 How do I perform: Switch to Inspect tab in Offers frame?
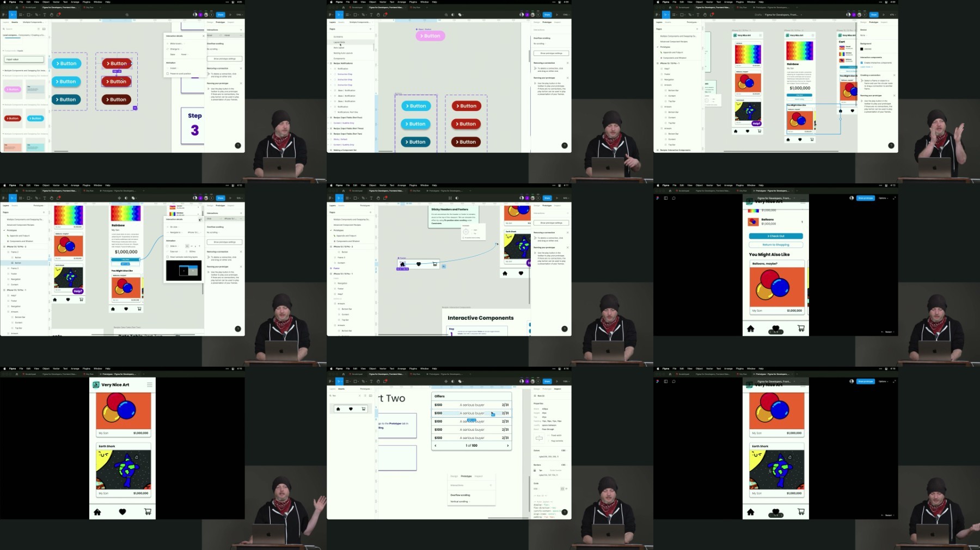click(x=558, y=389)
